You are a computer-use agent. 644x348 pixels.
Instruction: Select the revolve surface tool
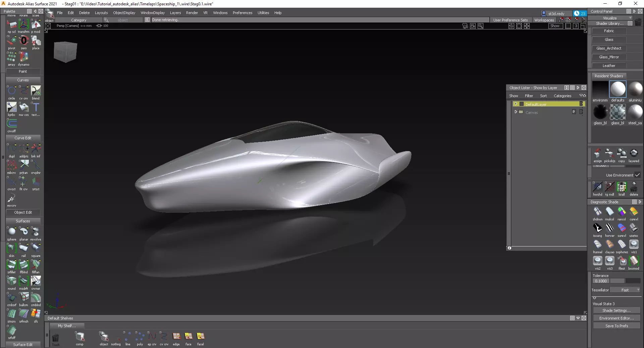point(36,232)
